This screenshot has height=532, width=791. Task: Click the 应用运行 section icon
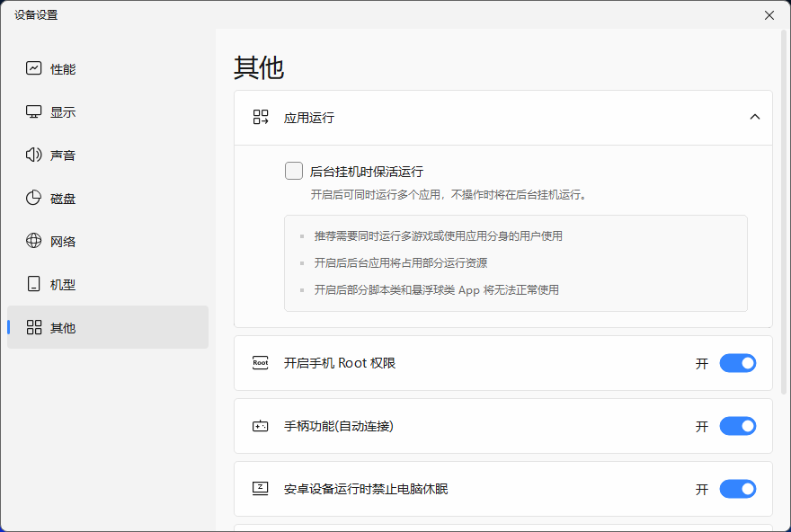pyautogui.click(x=261, y=117)
